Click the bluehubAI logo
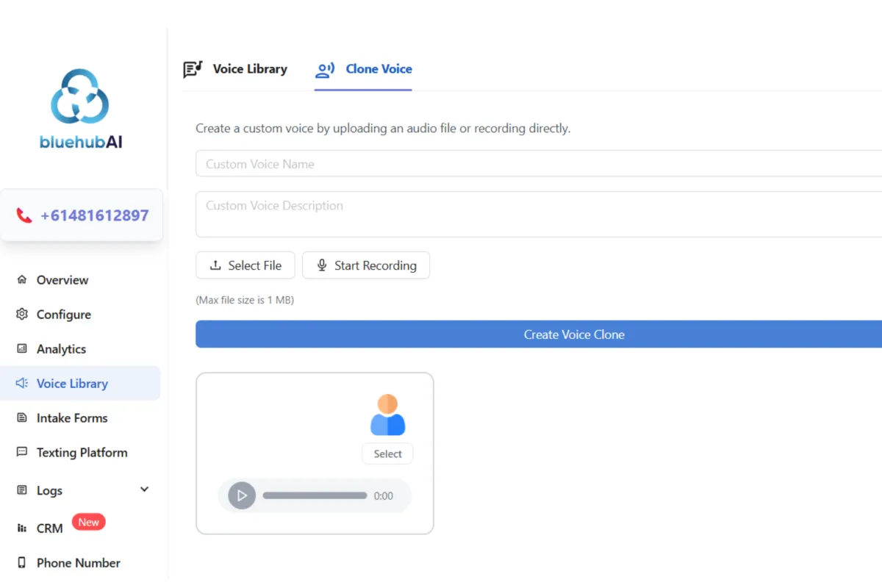882x588 pixels. click(x=81, y=109)
